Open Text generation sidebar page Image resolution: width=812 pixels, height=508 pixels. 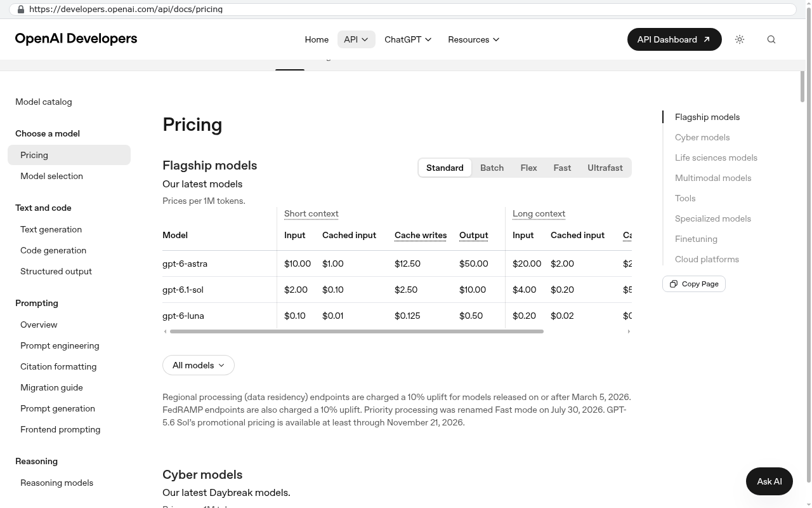[51, 229]
